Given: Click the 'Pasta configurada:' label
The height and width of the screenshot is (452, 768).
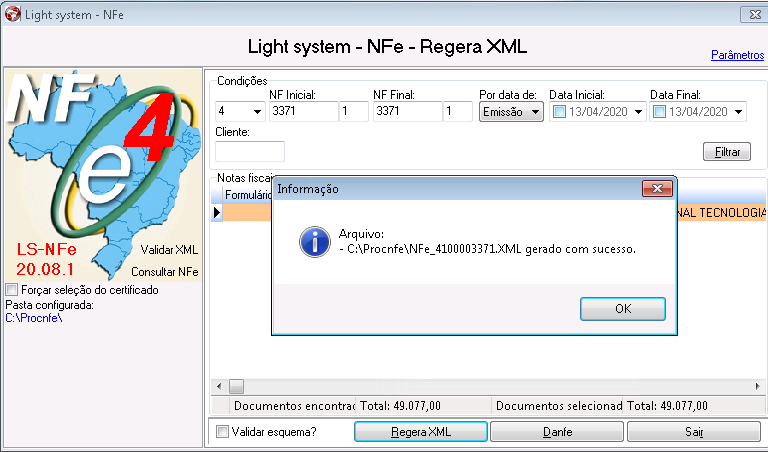Looking at the screenshot, I should [x=49, y=305].
